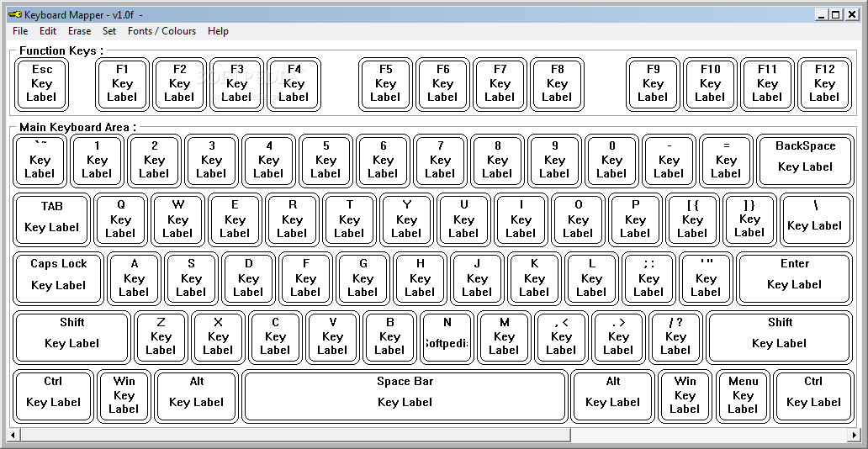868x449 pixels.
Task: Select the right Alt key button
Action: (613, 396)
